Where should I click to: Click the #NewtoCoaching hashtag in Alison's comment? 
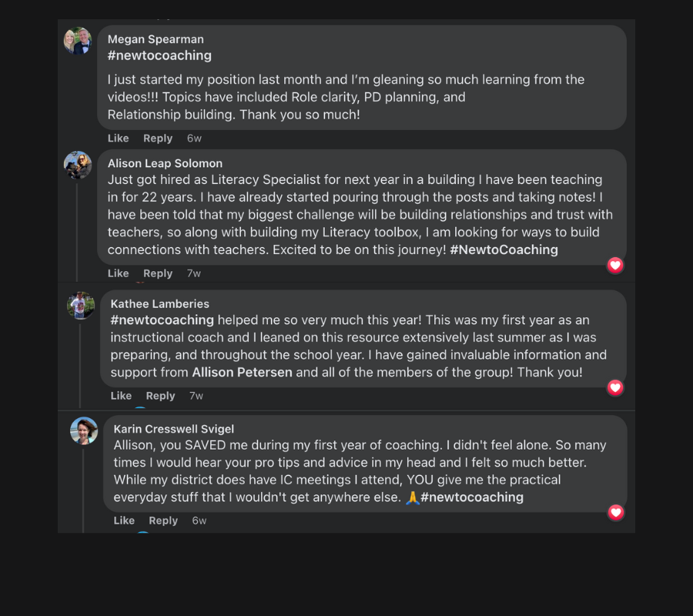(504, 249)
